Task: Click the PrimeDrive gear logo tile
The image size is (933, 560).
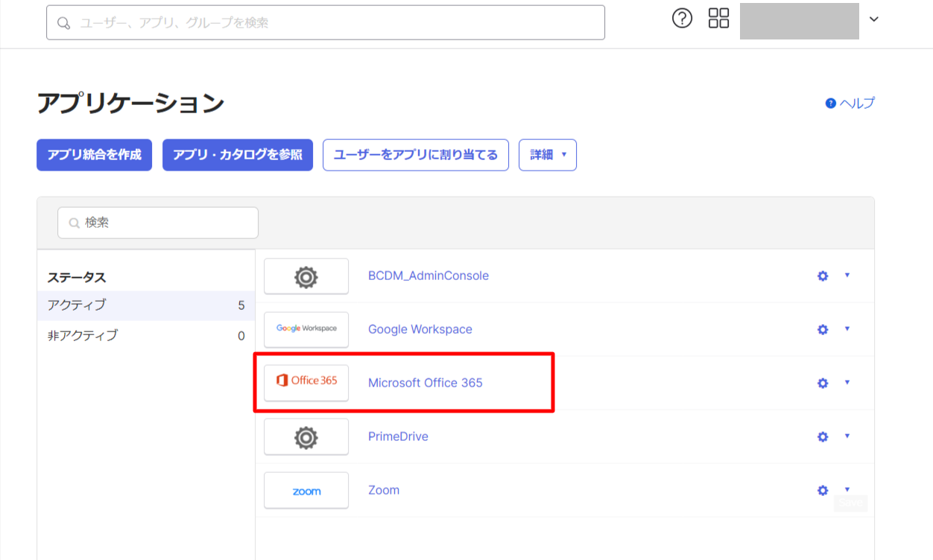Action: [306, 436]
